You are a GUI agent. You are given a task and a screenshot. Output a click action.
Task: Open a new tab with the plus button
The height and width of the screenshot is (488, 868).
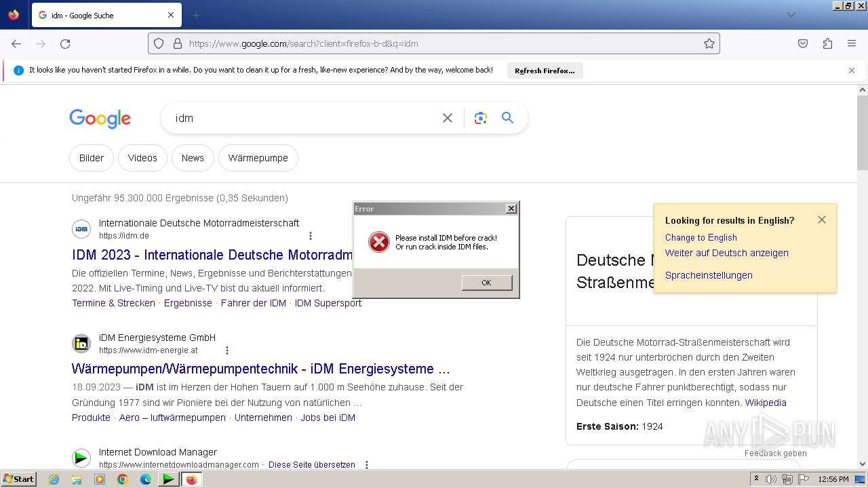pos(196,15)
